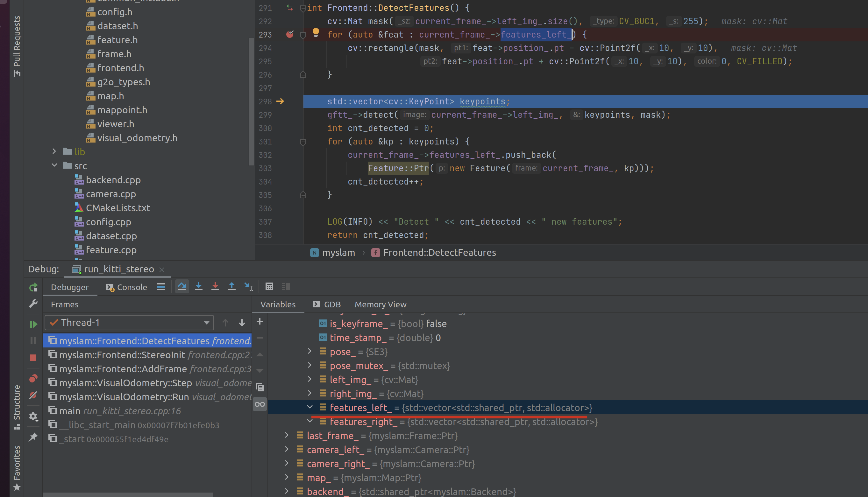Select previous frame up arrow
This screenshot has height=497, width=868.
[x=225, y=323]
